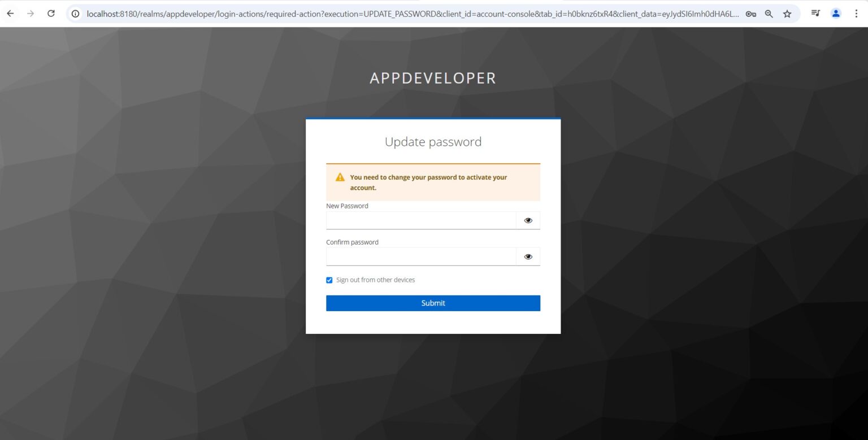Screen dimensions: 868x440
Task: Click the page zoom magnifier icon
Action: [x=769, y=13]
